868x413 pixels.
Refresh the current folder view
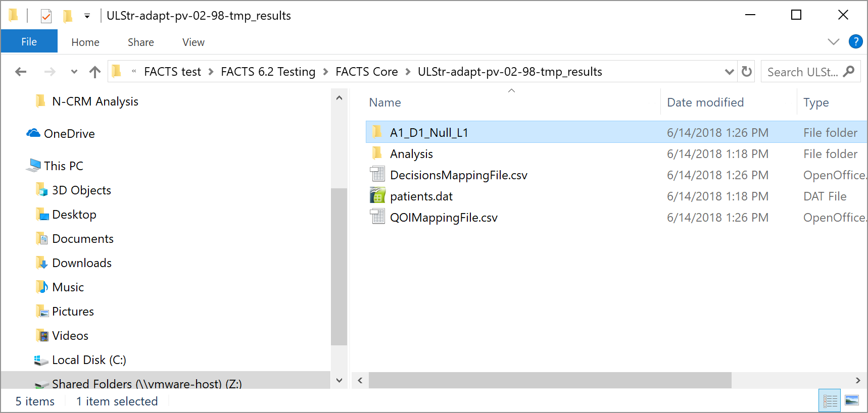tap(747, 72)
